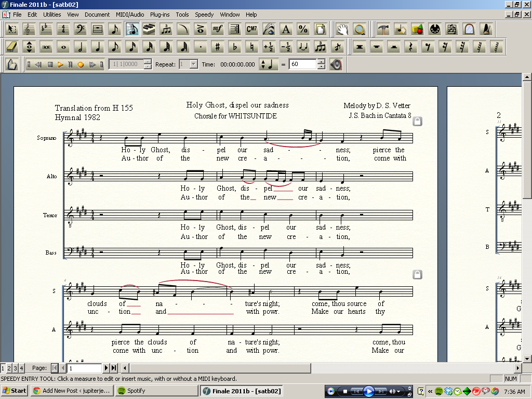Viewport: 532px width, 399px height.
Task: Select the whole rest button
Action: [376, 47]
